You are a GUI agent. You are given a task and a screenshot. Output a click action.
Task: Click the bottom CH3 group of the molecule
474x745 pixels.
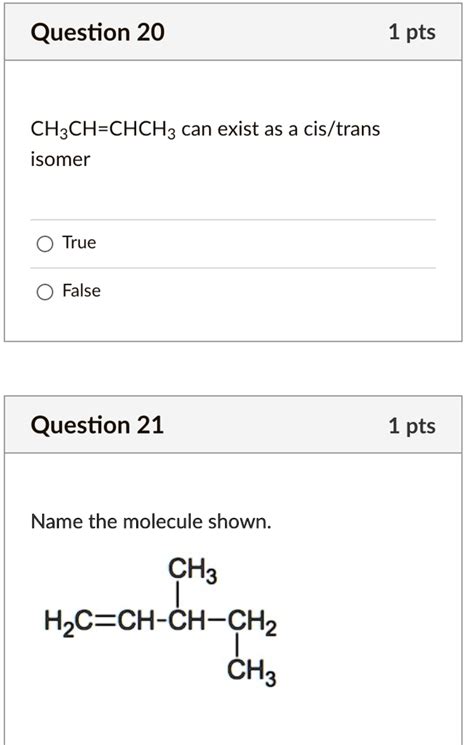coord(252,672)
